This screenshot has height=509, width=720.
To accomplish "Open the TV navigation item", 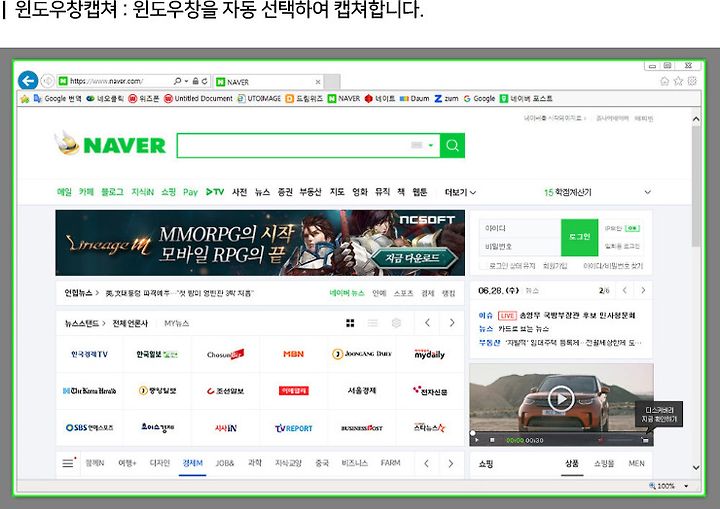I will pos(215,192).
